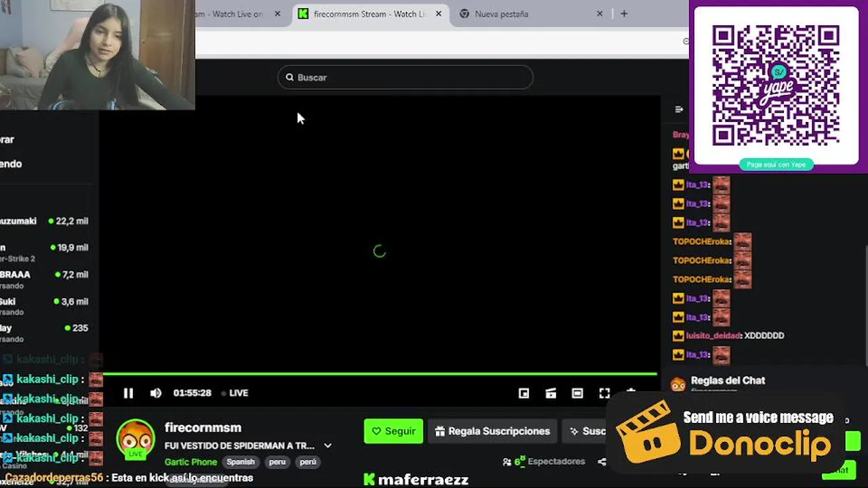Toggle theater mode in the player
Image resolution: width=868 pixels, height=488 pixels.
click(x=577, y=393)
